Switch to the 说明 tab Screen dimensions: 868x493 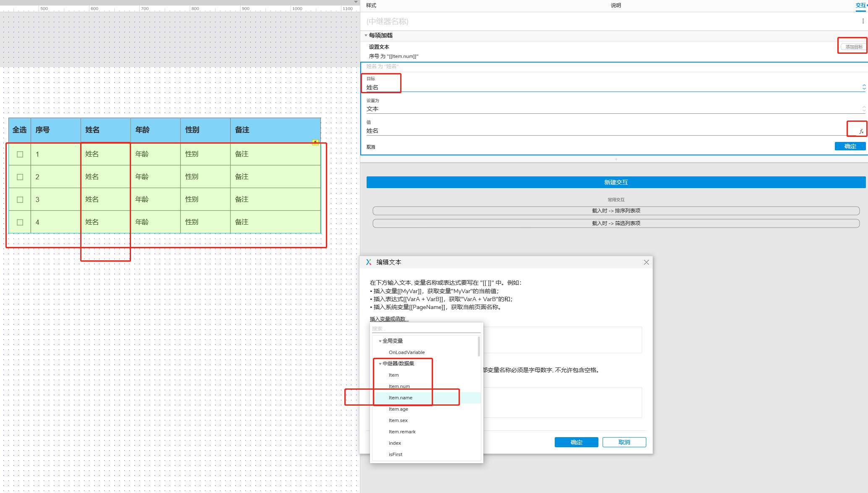pyautogui.click(x=616, y=5)
